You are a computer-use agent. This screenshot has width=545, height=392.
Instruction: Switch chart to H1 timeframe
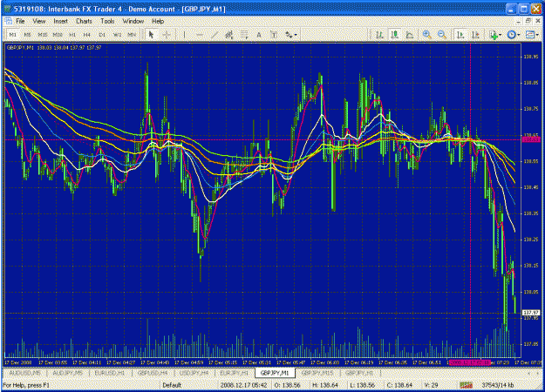coord(72,34)
